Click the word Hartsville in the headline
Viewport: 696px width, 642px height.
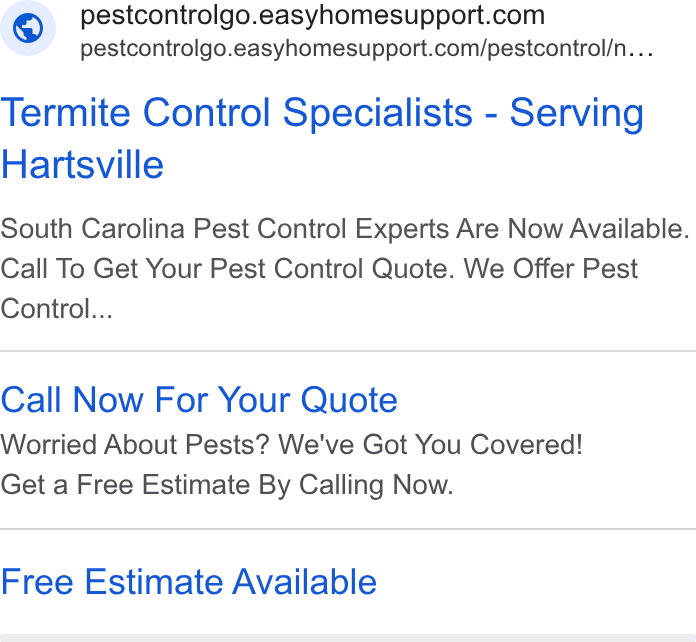pyautogui.click(x=83, y=165)
